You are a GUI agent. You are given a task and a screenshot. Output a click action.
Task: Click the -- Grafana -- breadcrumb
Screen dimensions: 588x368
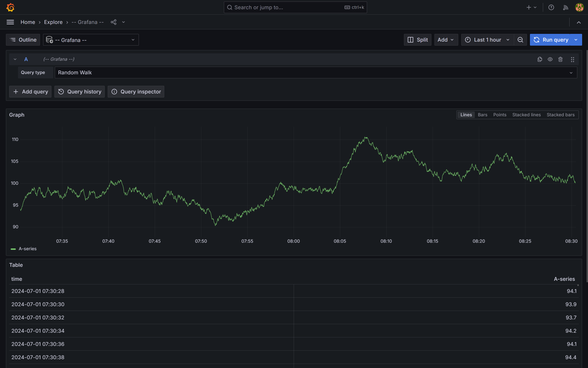(x=87, y=22)
